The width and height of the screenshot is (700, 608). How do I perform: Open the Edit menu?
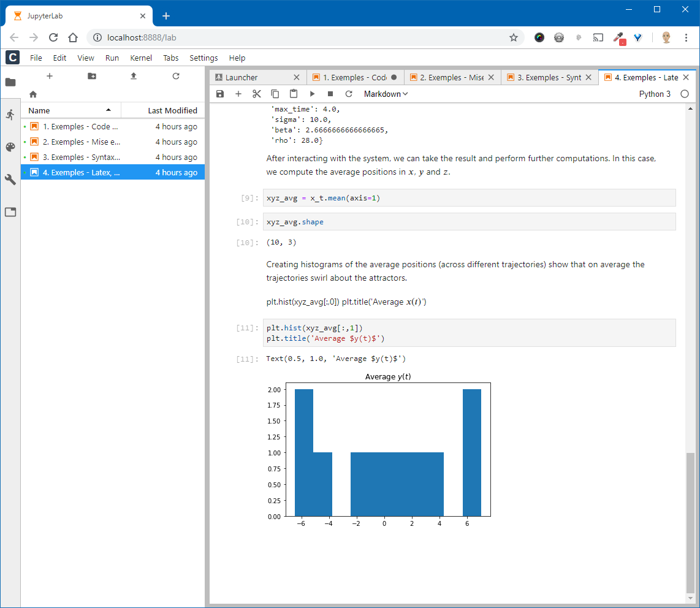point(59,58)
